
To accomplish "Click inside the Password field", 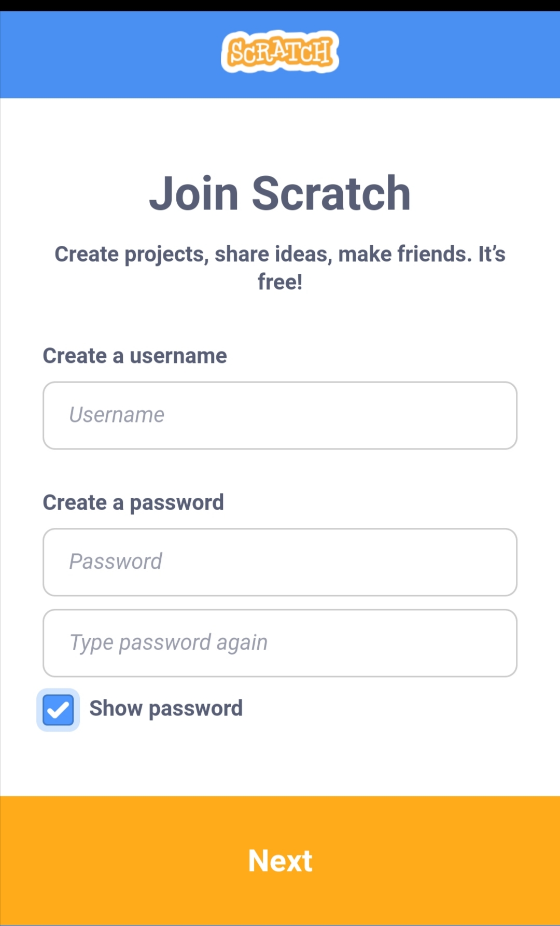I will tap(280, 562).
